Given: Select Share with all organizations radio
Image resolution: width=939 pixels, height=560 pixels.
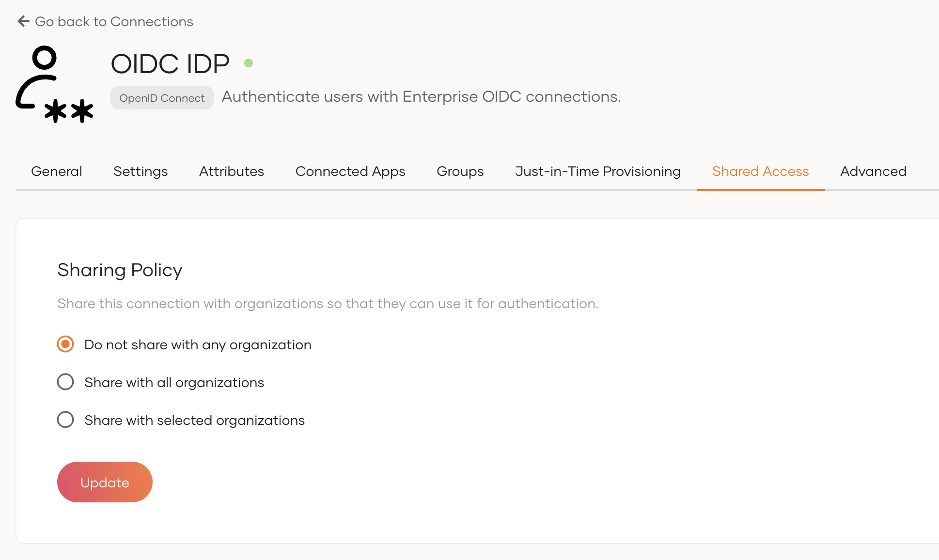Looking at the screenshot, I should click(x=65, y=382).
